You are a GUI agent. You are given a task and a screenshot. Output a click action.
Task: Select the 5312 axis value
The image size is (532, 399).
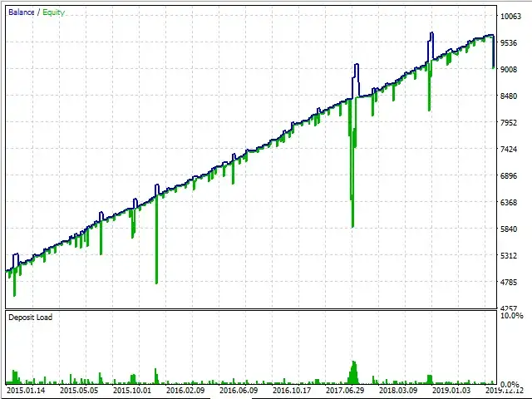click(509, 255)
